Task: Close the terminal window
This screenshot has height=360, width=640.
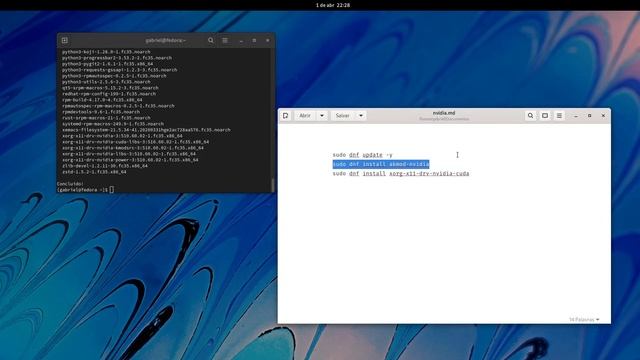Action: click(268, 40)
